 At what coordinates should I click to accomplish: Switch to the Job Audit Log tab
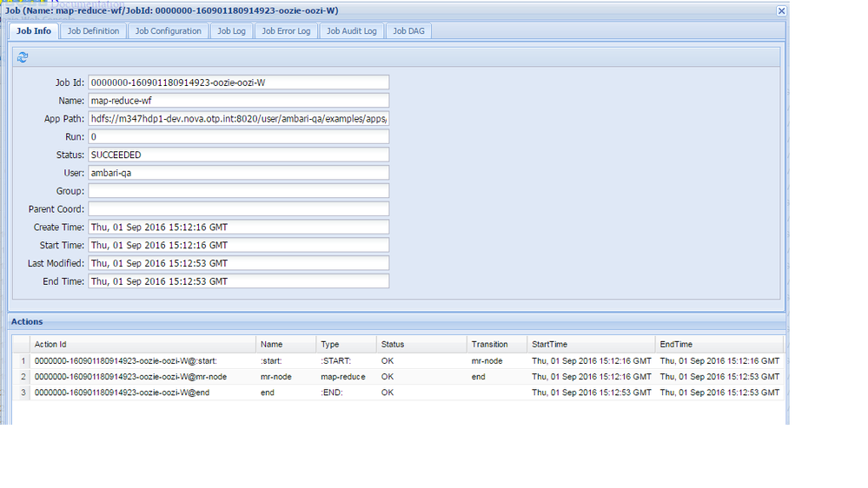(x=352, y=31)
